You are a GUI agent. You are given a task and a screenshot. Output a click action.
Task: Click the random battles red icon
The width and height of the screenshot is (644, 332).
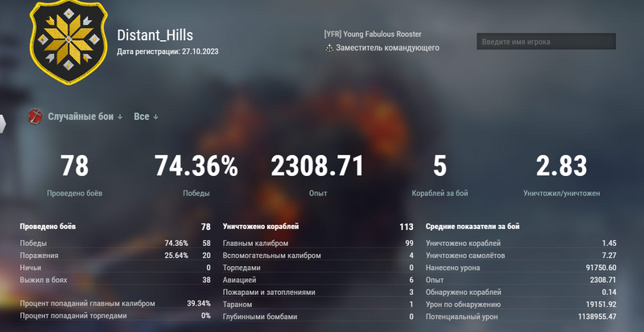35,117
